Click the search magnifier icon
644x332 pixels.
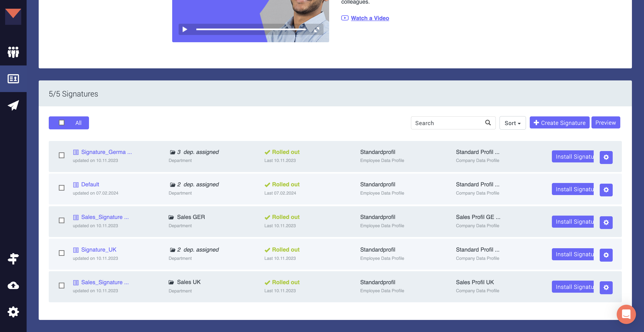point(488,123)
